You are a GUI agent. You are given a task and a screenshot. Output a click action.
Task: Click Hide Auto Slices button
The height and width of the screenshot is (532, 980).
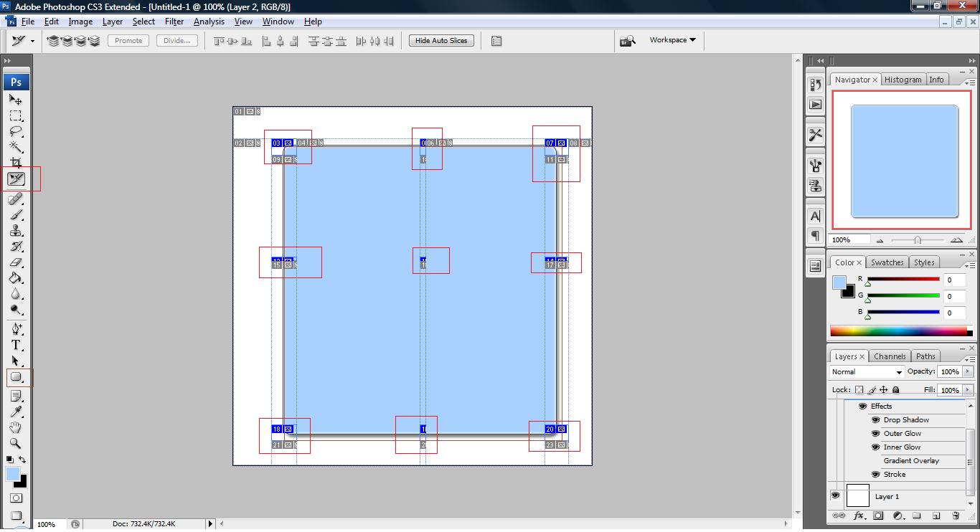pos(441,41)
